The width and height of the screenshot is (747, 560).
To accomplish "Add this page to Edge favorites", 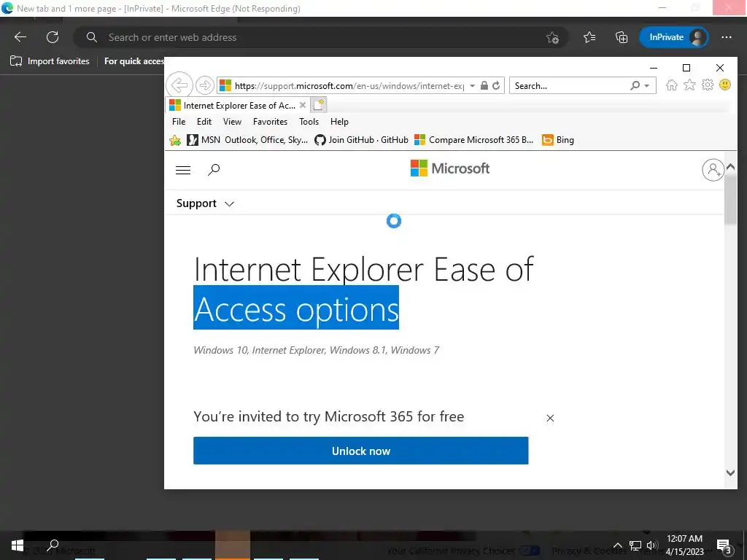I will pyautogui.click(x=553, y=37).
